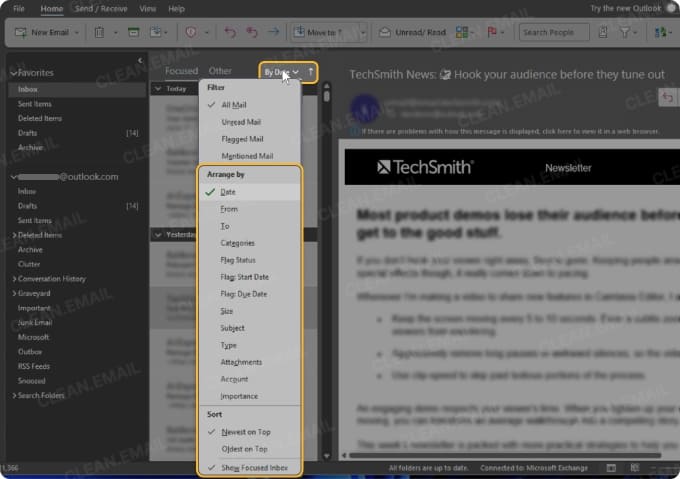
Task: Click the message list scroll up arrow
Action: [327, 86]
